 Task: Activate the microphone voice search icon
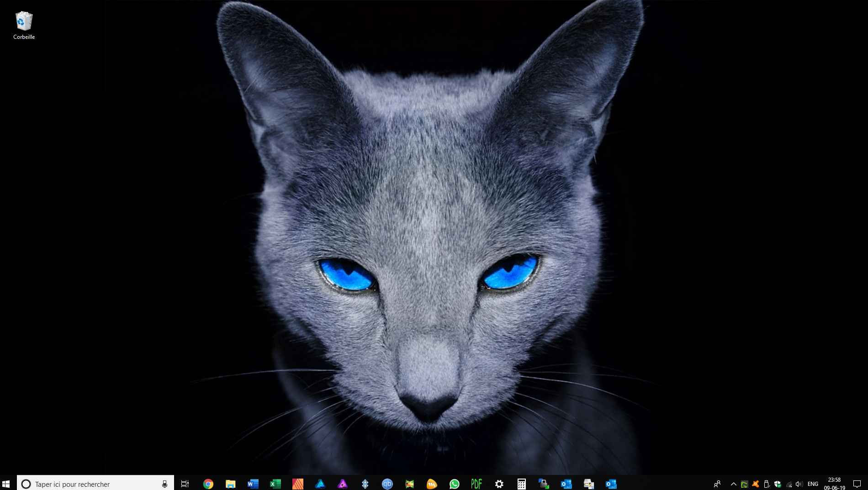[165, 484]
